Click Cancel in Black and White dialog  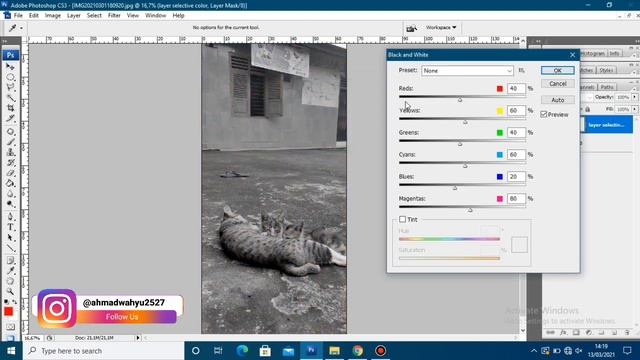click(558, 84)
